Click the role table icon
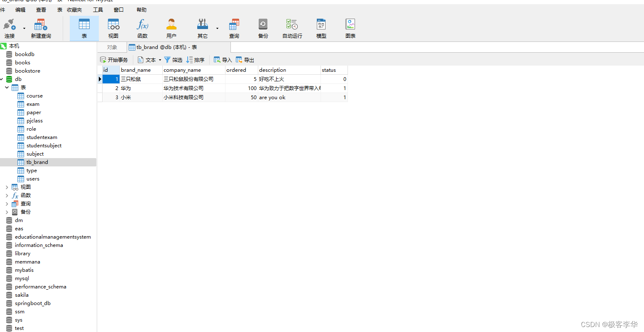644x332 pixels. click(21, 129)
